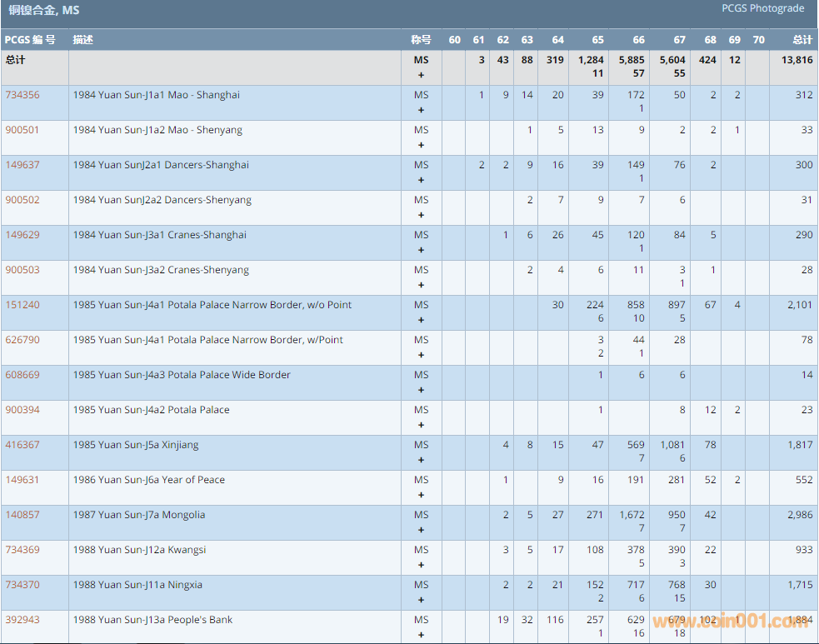Open PCGS number 392943 People's Bank
Image resolution: width=819 pixels, height=644 pixels.
[x=22, y=620]
